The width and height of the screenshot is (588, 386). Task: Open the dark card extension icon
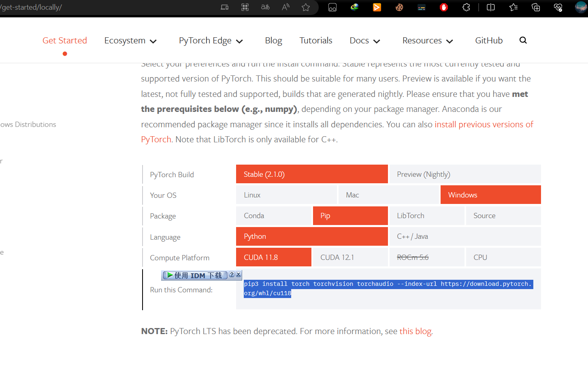[422, 7]
